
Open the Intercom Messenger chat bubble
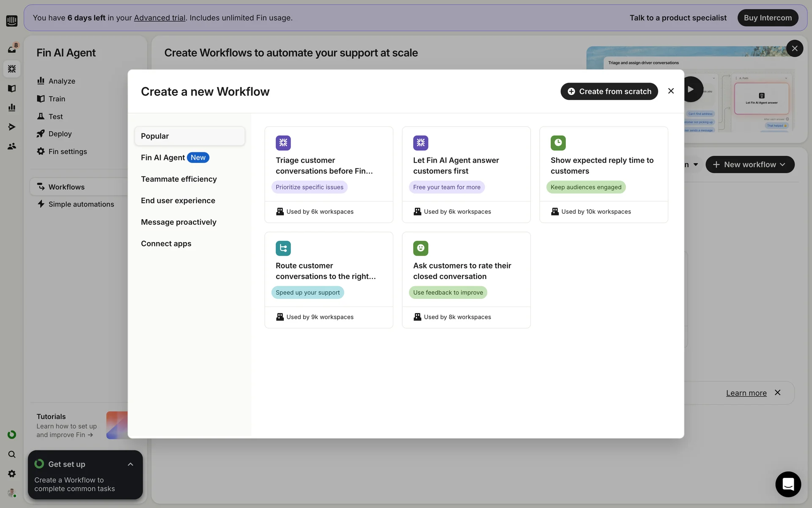[787, 484]
